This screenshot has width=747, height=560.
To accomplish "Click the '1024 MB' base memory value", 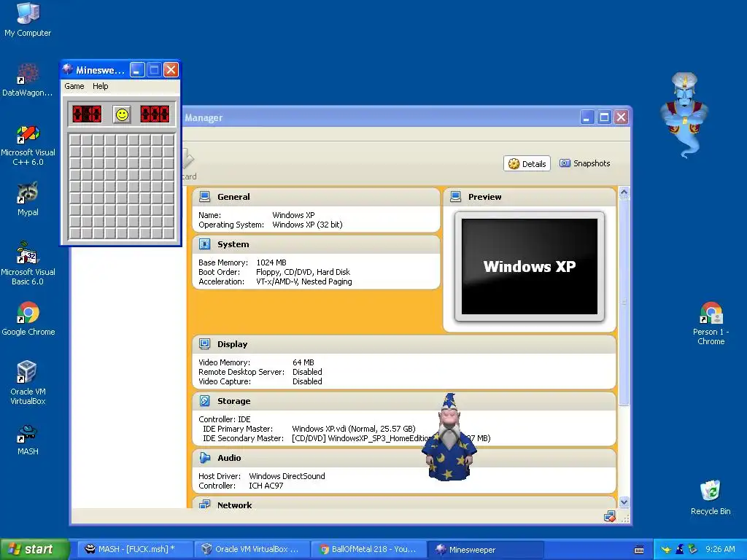I will [271, 262].
